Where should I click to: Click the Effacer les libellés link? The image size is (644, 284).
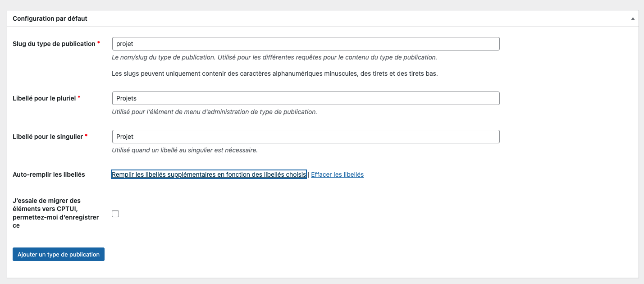pos(337,174)
